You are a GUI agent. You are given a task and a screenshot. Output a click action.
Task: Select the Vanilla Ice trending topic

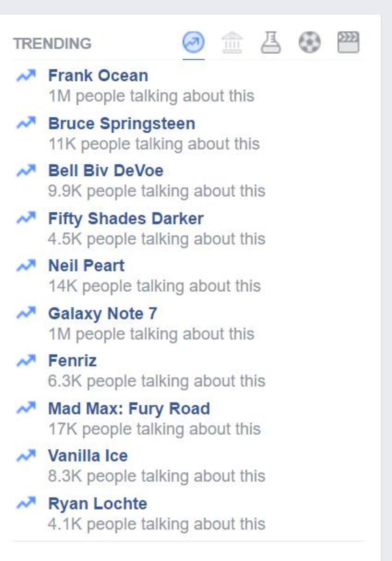tap(88, 456)
